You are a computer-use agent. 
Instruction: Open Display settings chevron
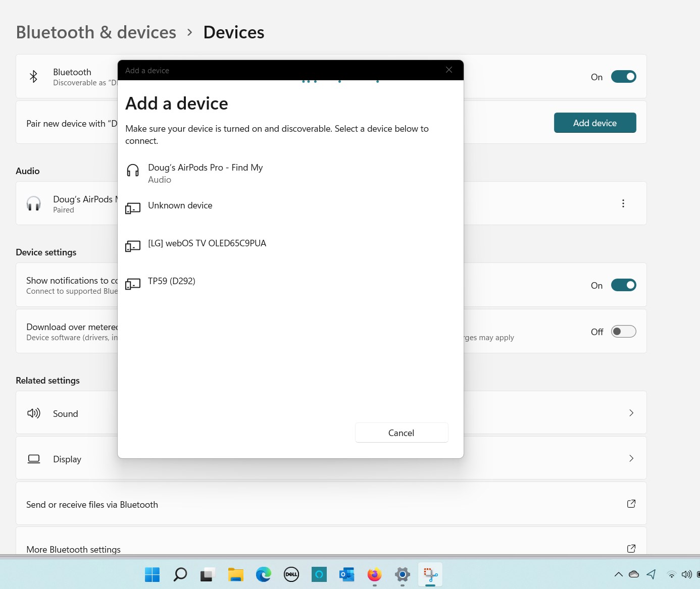tap(631, 458)
